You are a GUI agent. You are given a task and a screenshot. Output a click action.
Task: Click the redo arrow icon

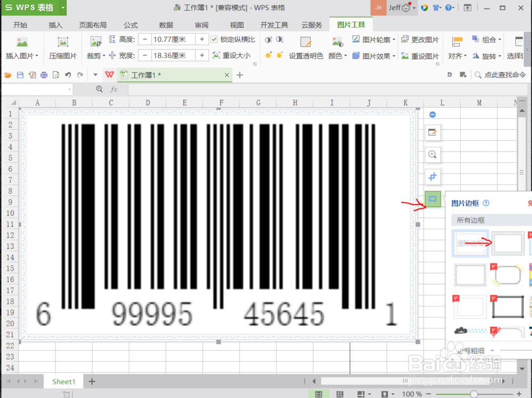tap(80, 75)
